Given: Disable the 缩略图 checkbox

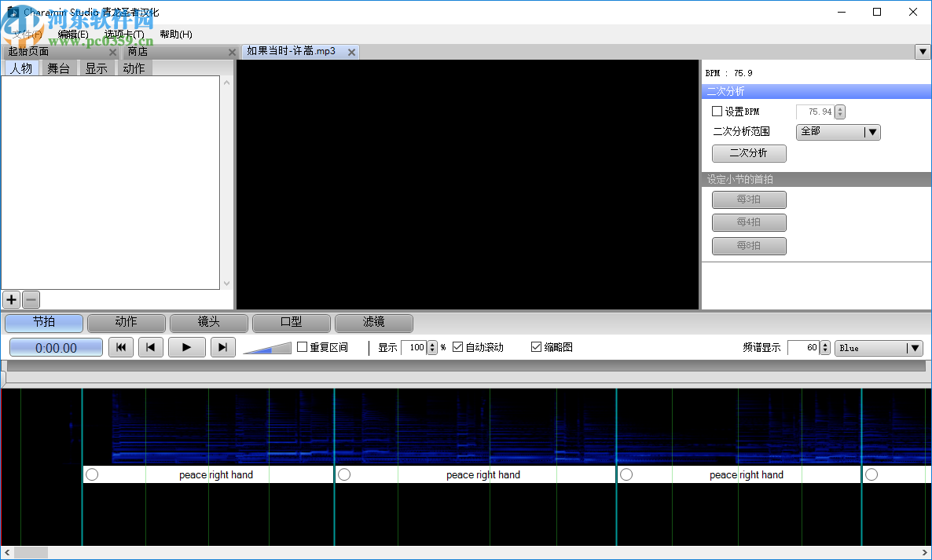Looking at the screenshot, I should click(x=537, y=347).
